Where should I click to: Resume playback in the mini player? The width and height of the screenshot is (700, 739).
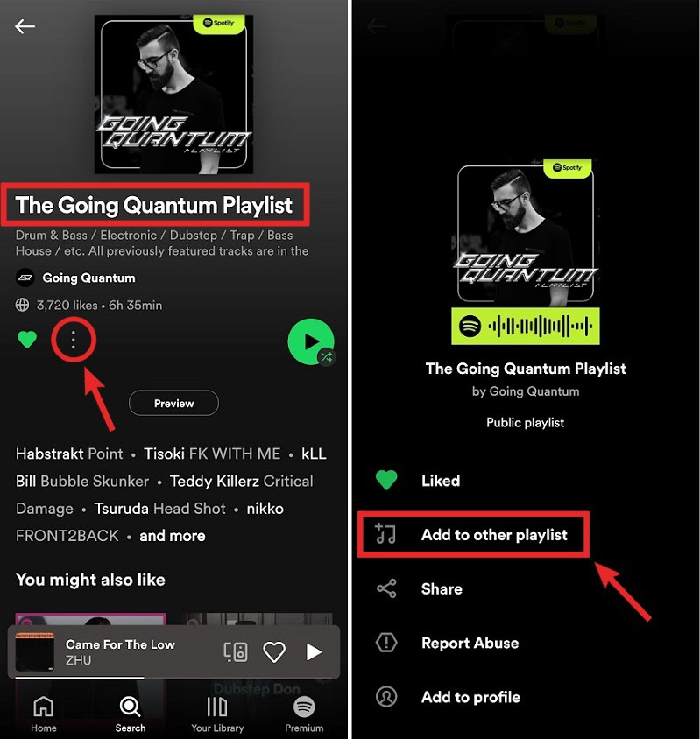coord(314,651)
